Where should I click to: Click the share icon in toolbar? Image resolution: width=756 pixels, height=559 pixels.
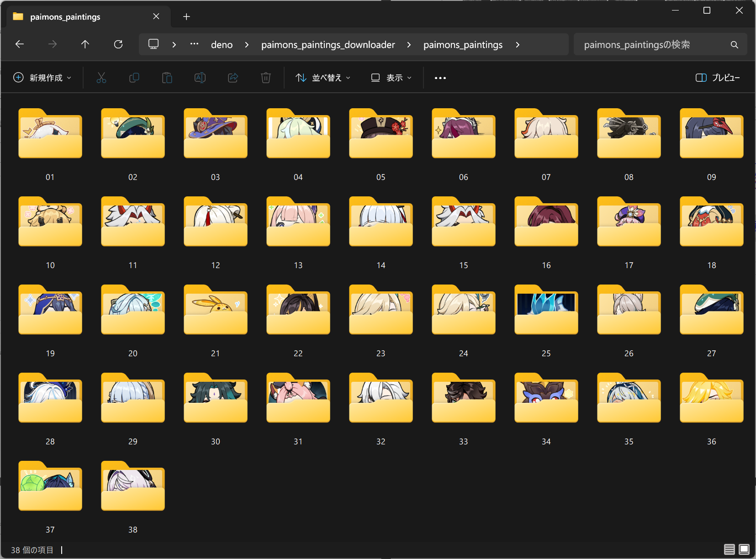(x=233, y=78)
